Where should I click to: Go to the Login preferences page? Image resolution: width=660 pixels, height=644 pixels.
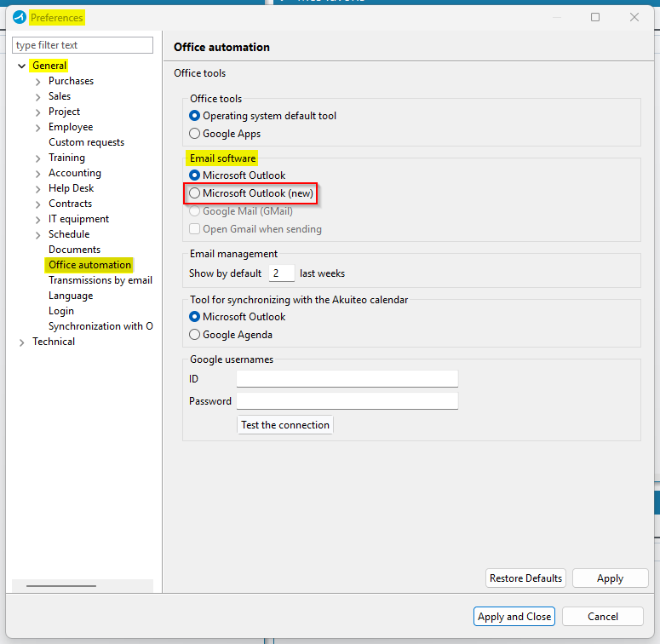[61, 311]
